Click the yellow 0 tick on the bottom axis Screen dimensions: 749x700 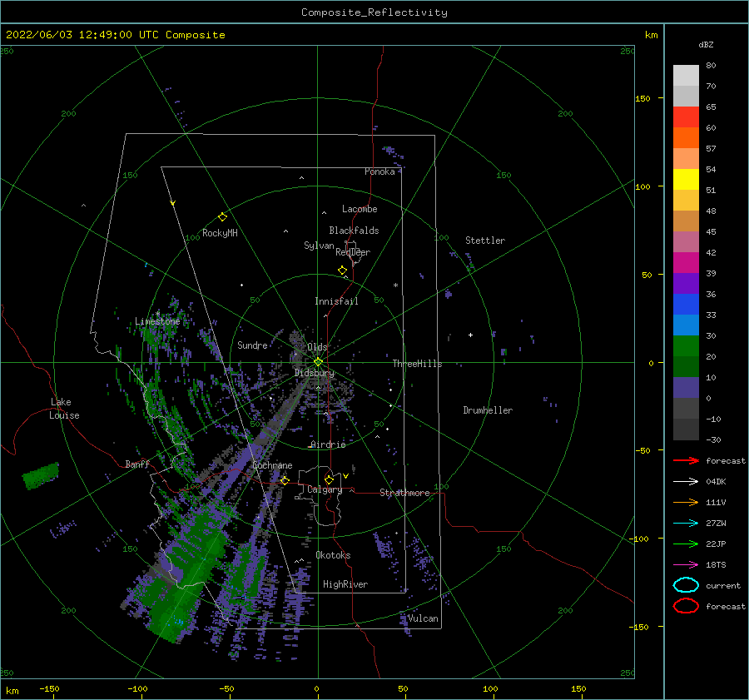click(316, 688)
